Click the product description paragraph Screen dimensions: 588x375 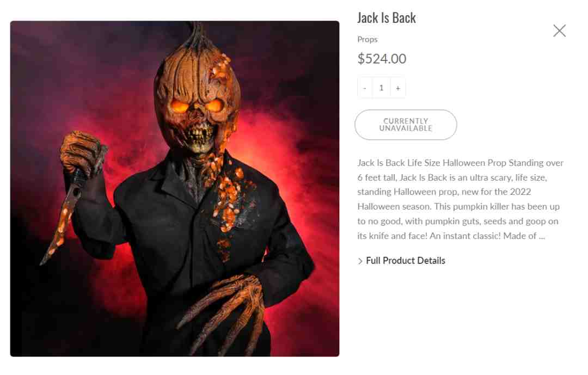(460, 199)
